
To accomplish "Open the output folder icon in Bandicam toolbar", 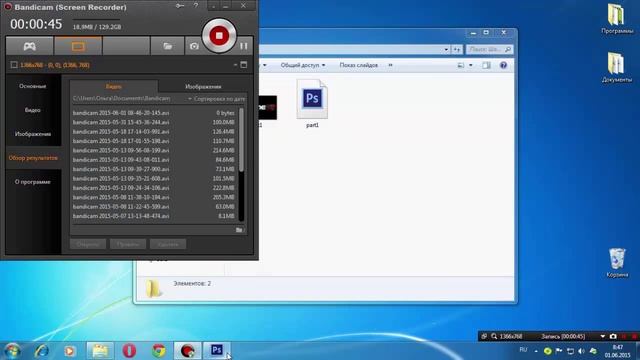I will (x=167, y=46).
